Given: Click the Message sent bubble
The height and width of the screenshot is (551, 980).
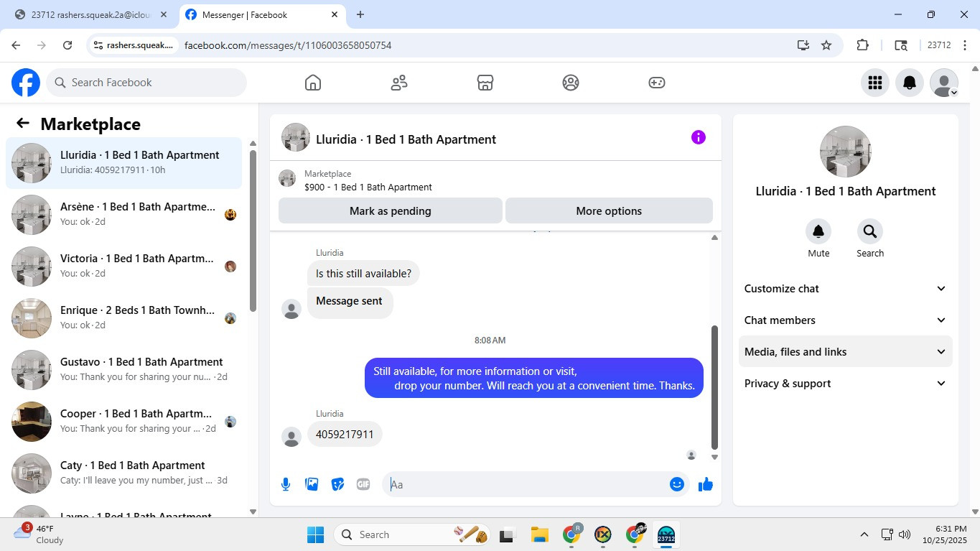Looking at the screenshot, I should 350,302.
